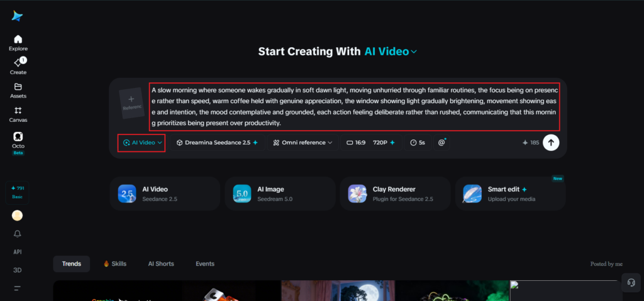This screenshot has height=301, width=644.
Task: Open the 3D section in sidebar
Action: 17,270
